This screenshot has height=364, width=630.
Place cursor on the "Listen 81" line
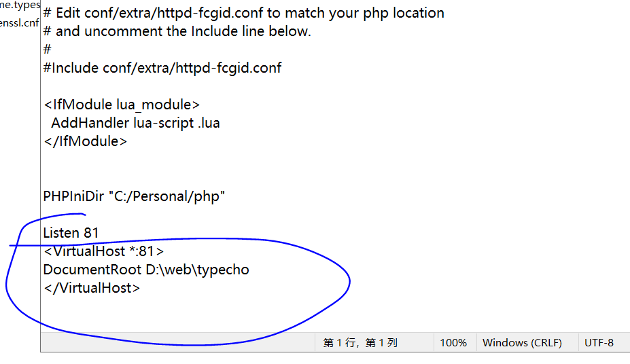[71, 233]
